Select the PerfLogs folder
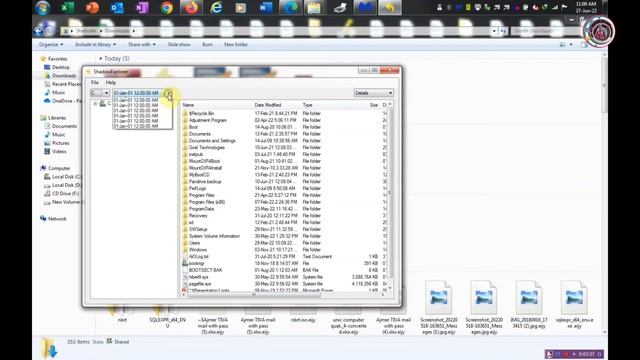This screenshot has height=360, width=640. (198, 189)
